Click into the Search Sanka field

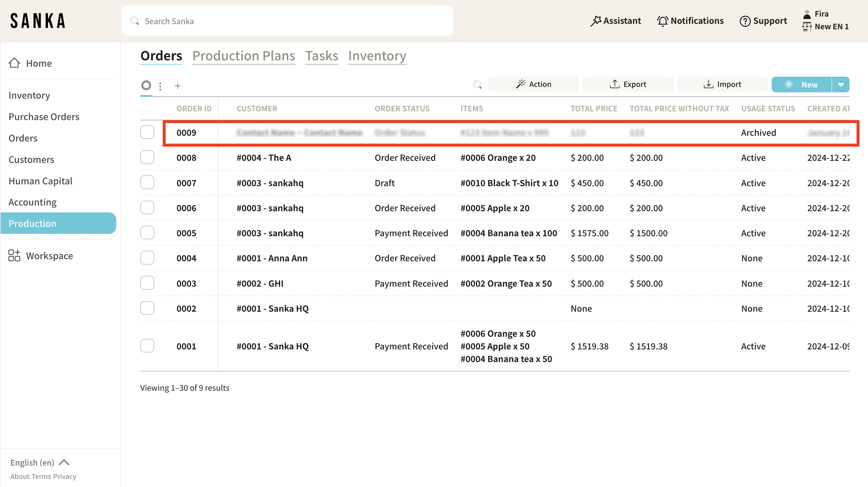coord(286,21)
